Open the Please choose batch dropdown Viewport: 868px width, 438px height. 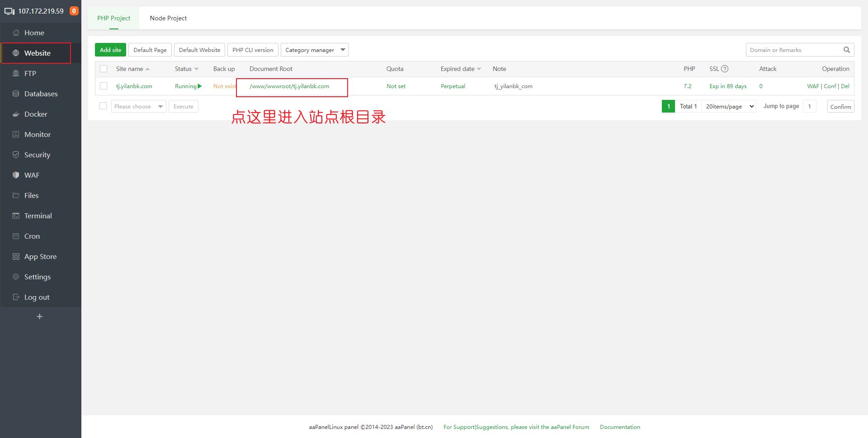138,106
